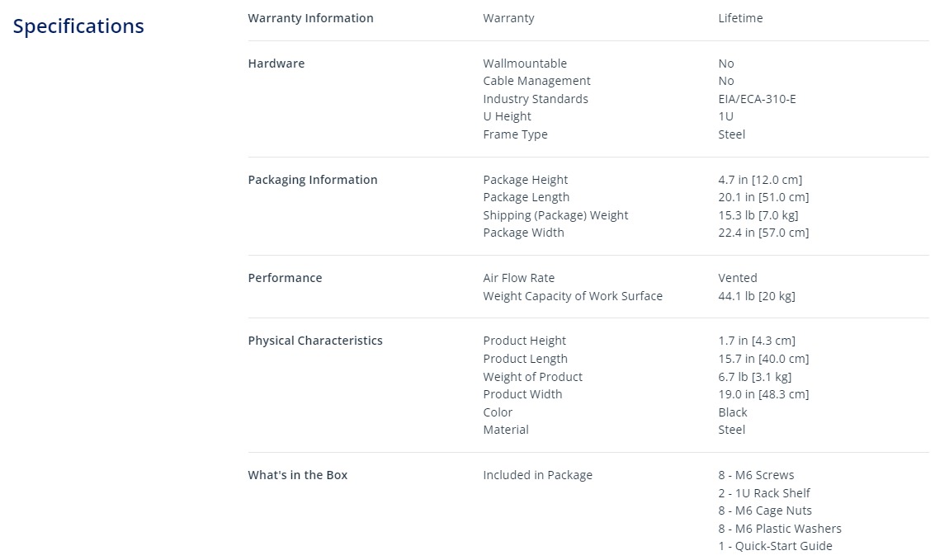Image resolution: width=935 pixels, height=560 pixels.
Task: Click the Package Height value 4.7 in
Action: (x=760, y=179)
